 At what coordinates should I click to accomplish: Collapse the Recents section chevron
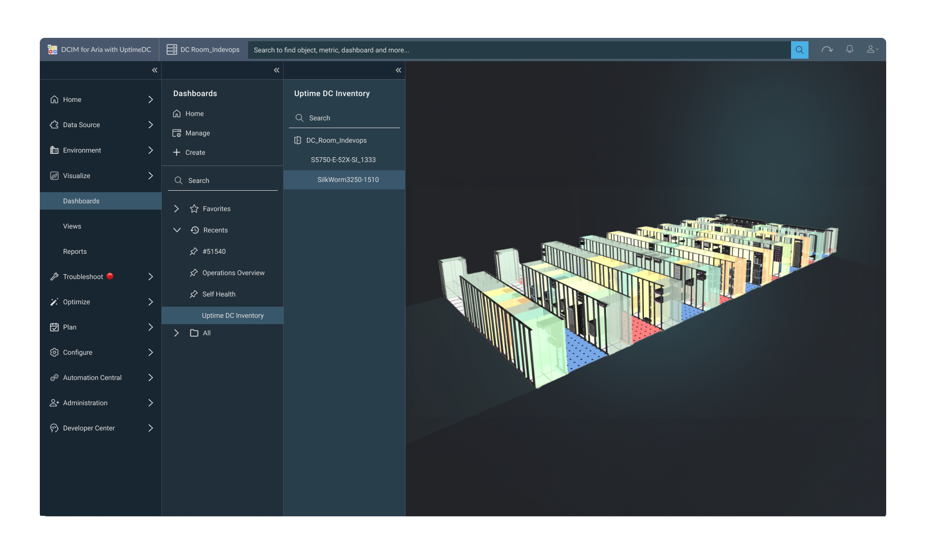pos(177,230)
